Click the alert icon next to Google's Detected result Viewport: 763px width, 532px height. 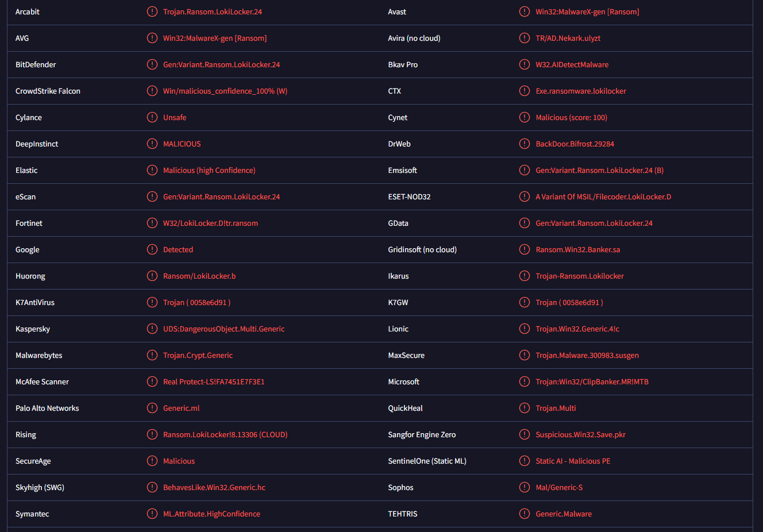[152, 249]
